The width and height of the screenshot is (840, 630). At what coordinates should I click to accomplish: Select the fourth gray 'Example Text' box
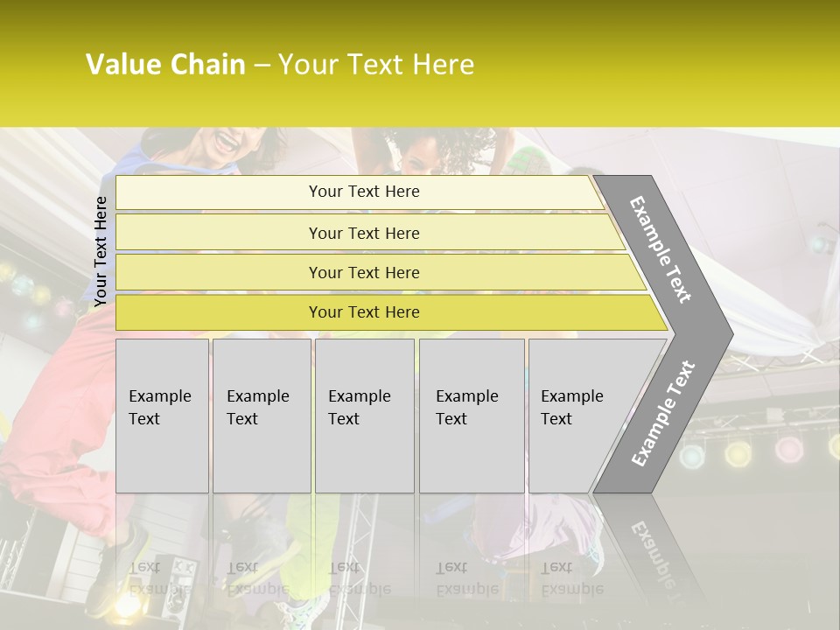(472, 416)
